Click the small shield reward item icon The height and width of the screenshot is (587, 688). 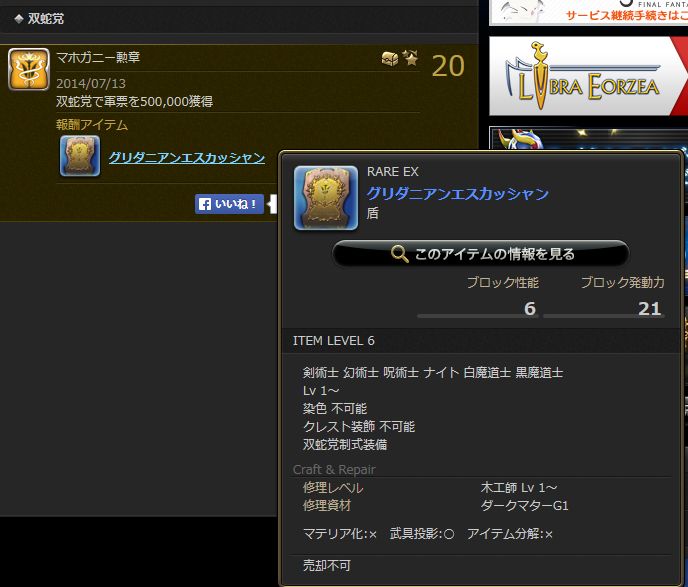(80, 156)
